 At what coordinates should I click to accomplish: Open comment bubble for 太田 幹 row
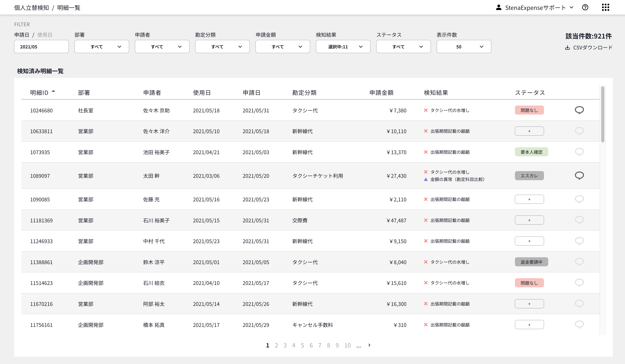(x=579, y=175)
